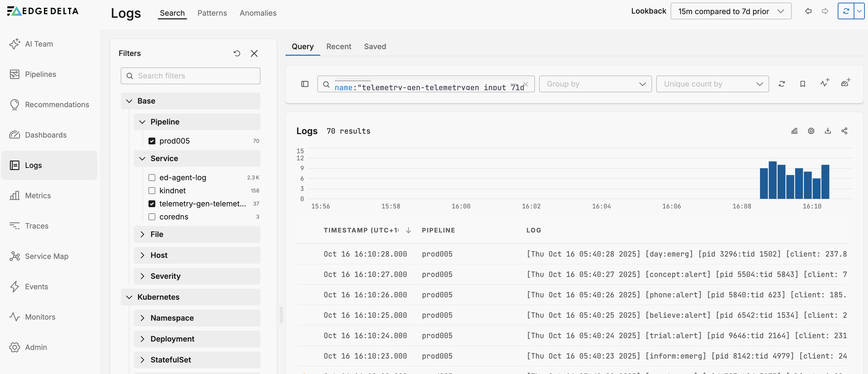Click the bar chart view icon

794,131
